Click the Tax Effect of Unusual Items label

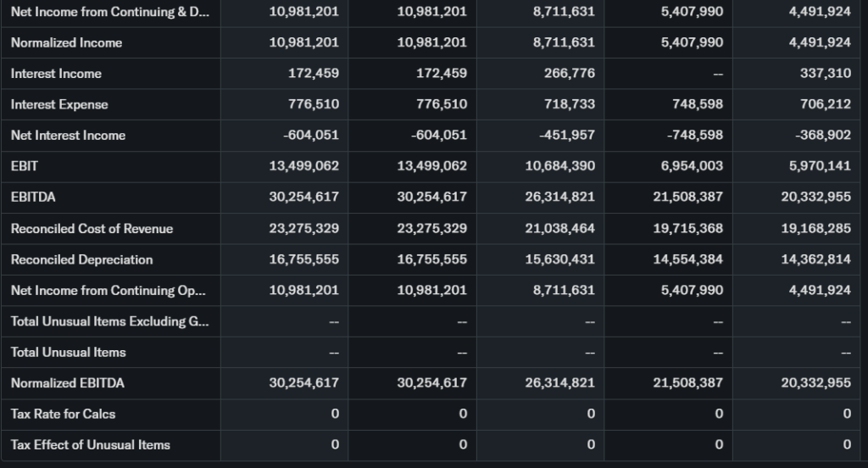click(91, 445)
